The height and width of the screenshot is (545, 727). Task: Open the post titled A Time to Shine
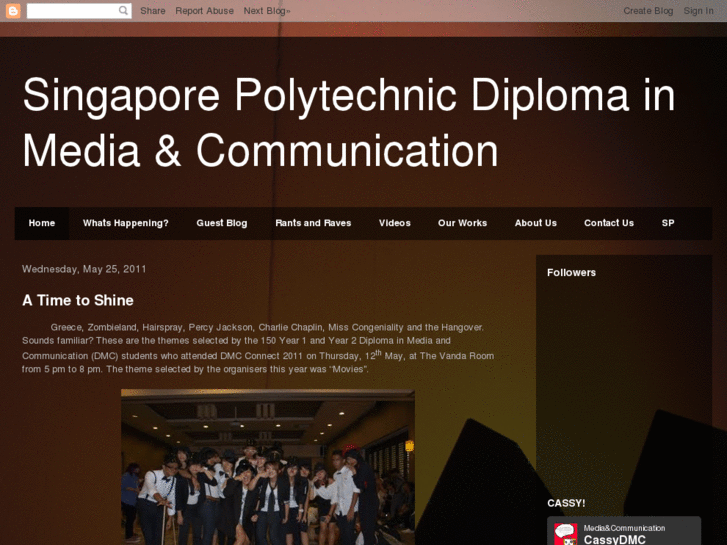(x=78, y=301)
